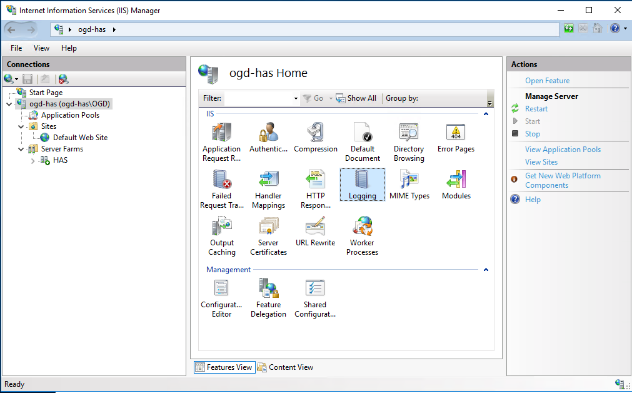This screenshot has height=393, width=632.
Task: Click the Help link in Actions pane
Action: click(532, 200)
